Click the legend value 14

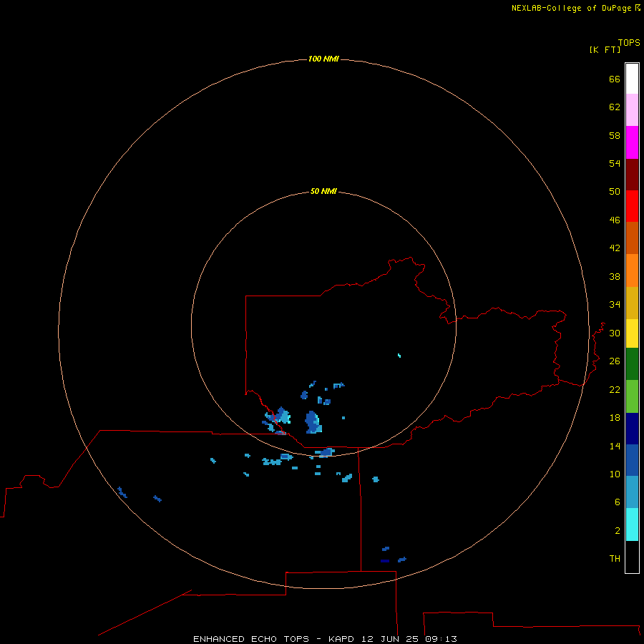[615, 446]
